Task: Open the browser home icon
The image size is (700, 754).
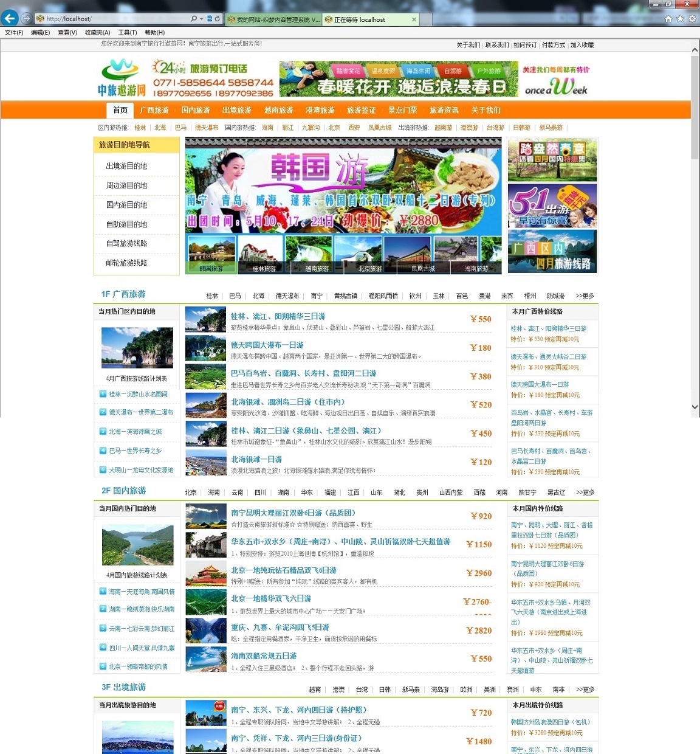Action: point(668,19)
